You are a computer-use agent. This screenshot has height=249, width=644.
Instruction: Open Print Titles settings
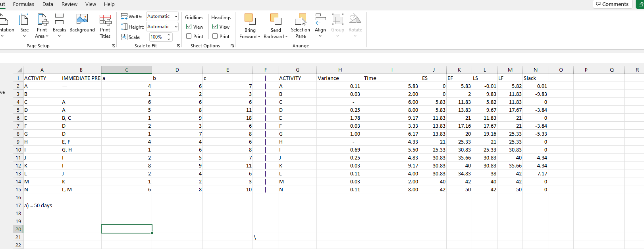click(x=105, y=19)
